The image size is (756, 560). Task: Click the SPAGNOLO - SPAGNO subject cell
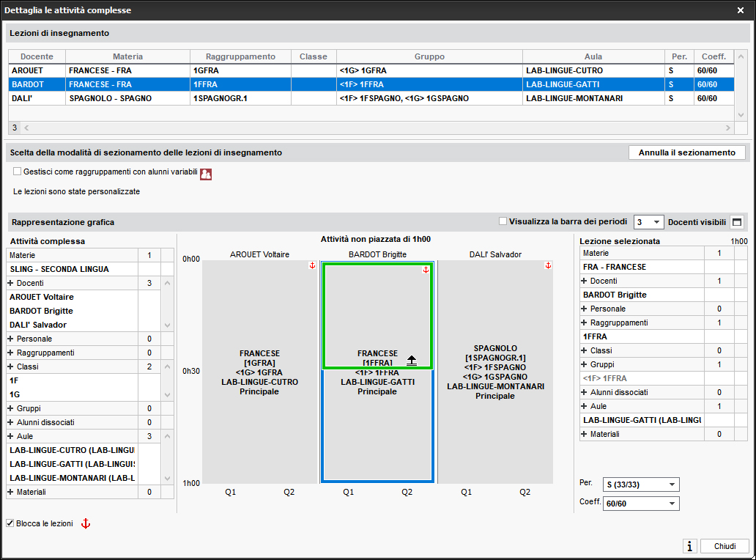tap(127, 98)
